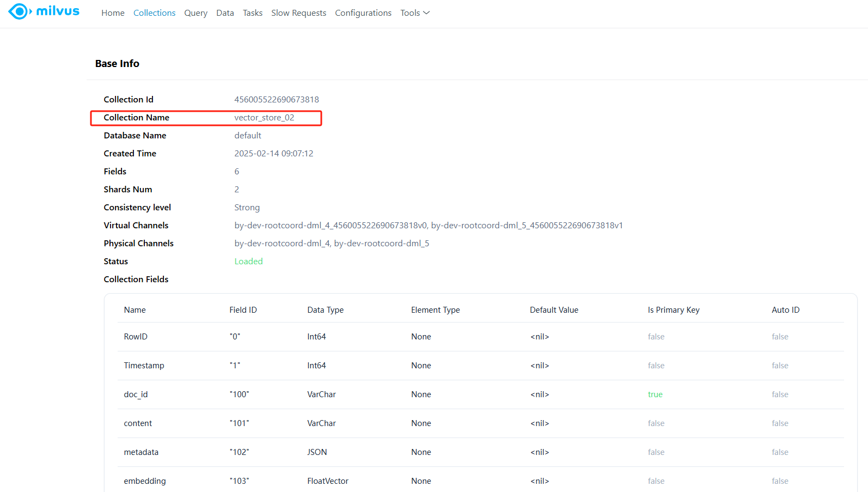Click field ID "100" of doc_id
This screenshot has height=492, width=868.
(239, 394)
